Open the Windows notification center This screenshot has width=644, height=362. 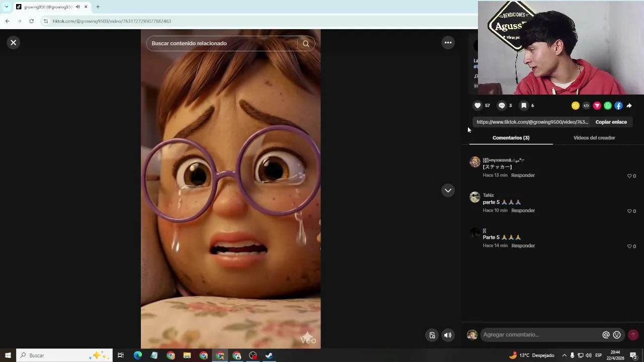[x=633, y=355]
